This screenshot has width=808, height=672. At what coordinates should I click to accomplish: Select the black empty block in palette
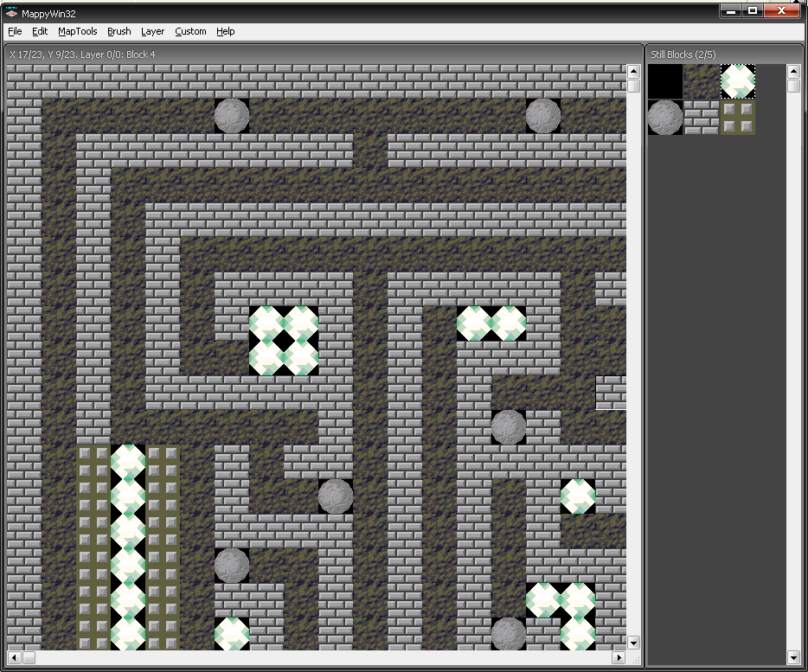tap(665, 81)
